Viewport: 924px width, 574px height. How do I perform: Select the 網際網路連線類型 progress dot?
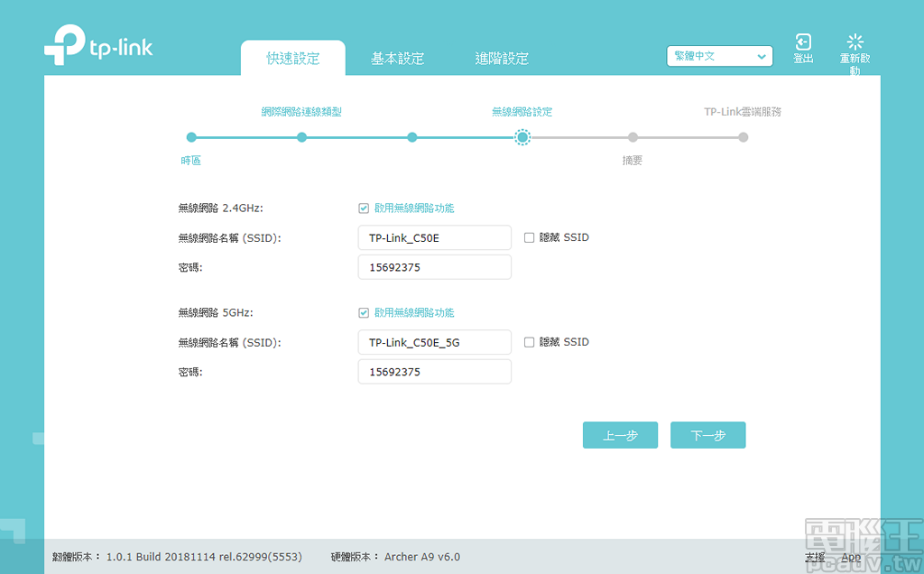tap(301, 137)
